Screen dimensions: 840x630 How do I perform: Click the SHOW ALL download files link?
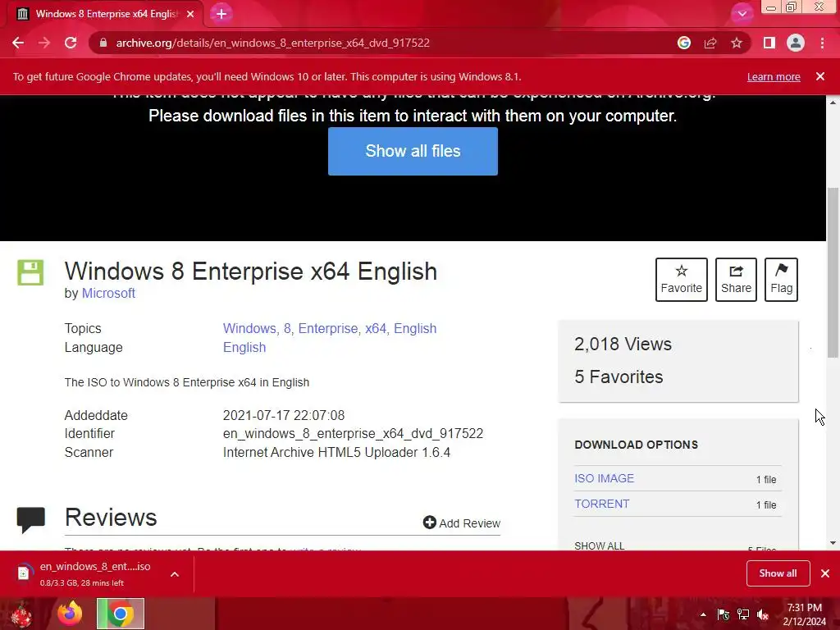(x=600, y=546)
